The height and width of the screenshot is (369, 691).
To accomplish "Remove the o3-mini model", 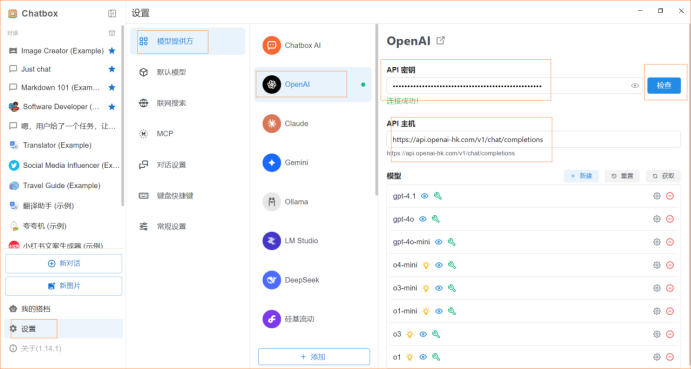I will pos(670,288).
